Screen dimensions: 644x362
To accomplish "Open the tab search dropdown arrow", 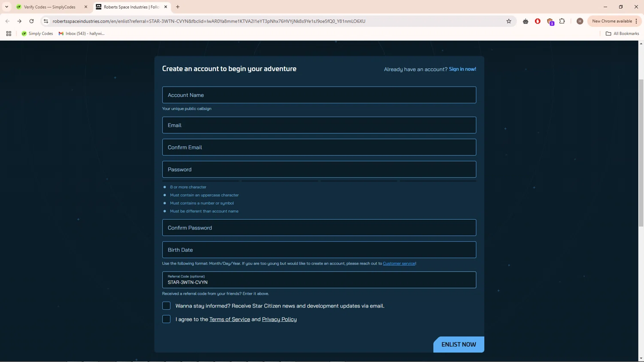I will pos(6,7).
